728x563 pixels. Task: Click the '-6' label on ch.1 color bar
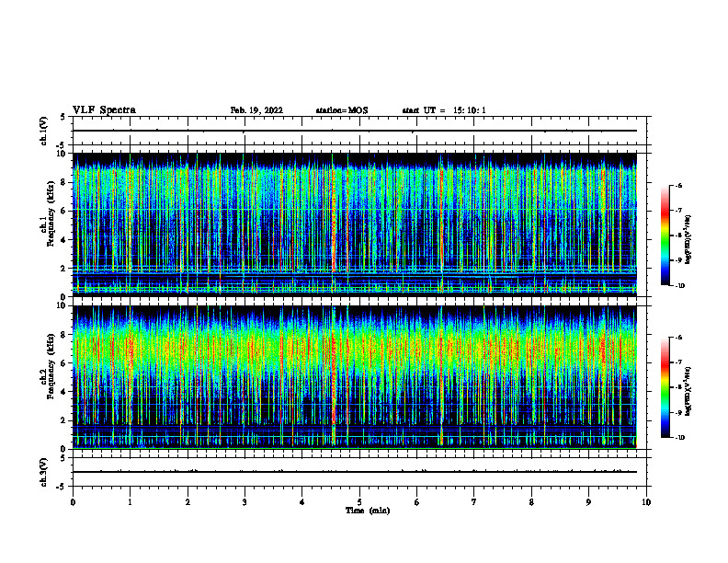point(678,185)
